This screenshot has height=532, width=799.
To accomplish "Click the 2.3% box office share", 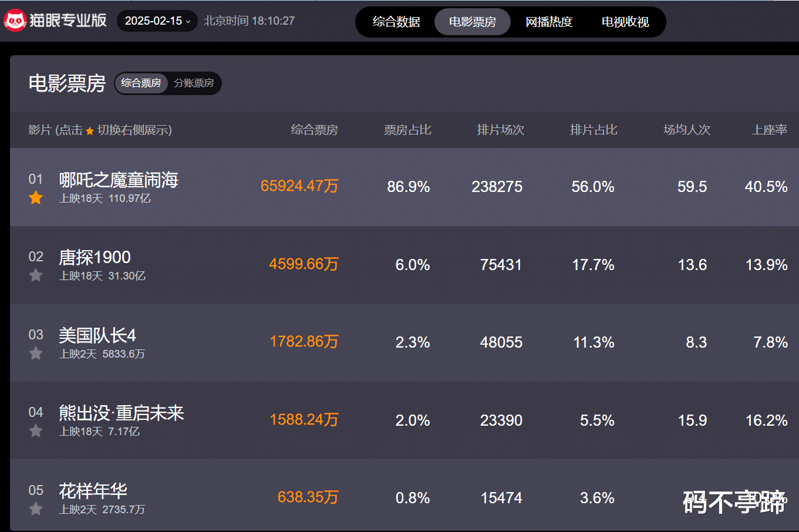I will pos(413,342).
